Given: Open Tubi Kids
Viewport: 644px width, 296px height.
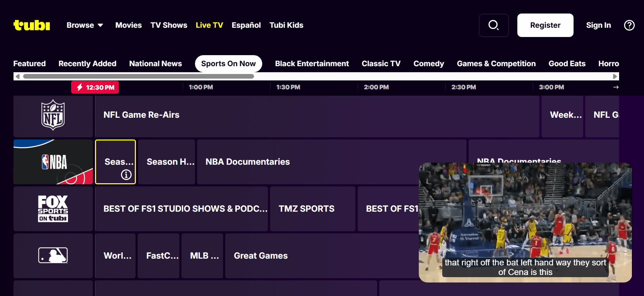Looking at the screenshot, I should (x=286, y=25).
